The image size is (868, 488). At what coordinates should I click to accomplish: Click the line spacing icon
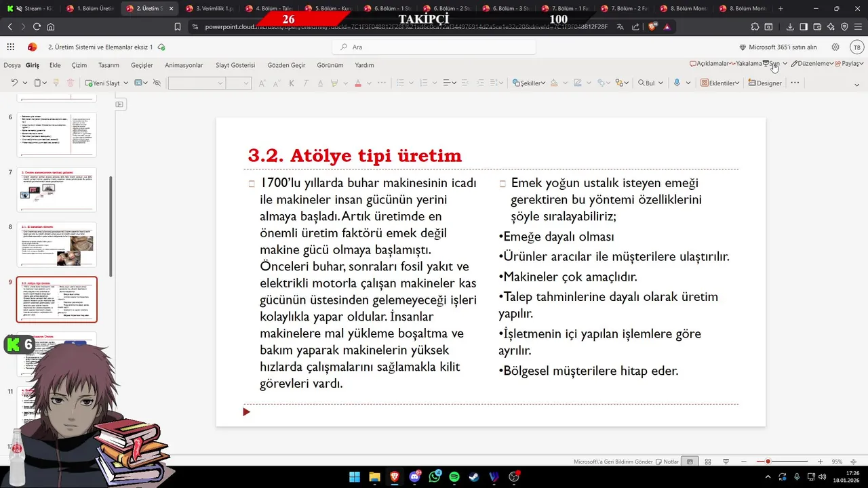click(495, 83)
